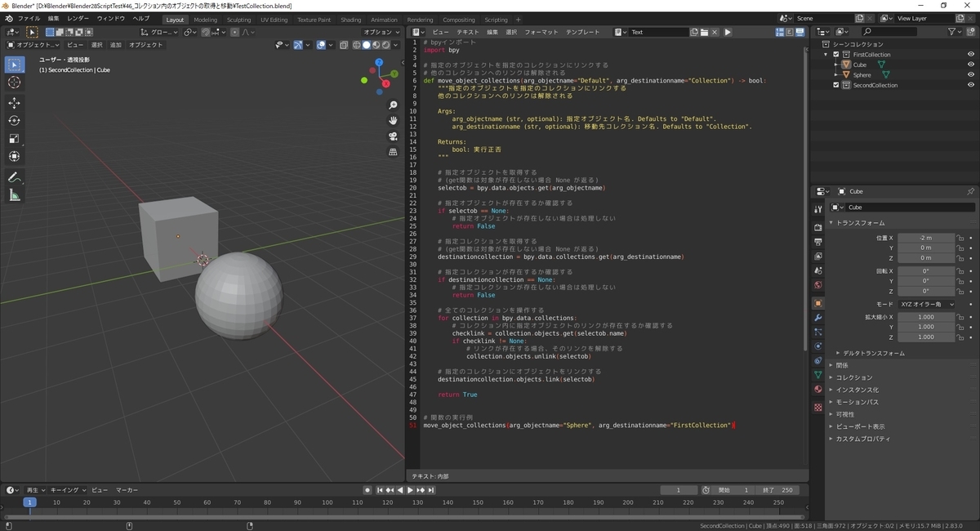Viewport: 980px width, 531px height.
Task: Create a new text datablock icon
Action: pyautogui.click(x=694, y=32)
